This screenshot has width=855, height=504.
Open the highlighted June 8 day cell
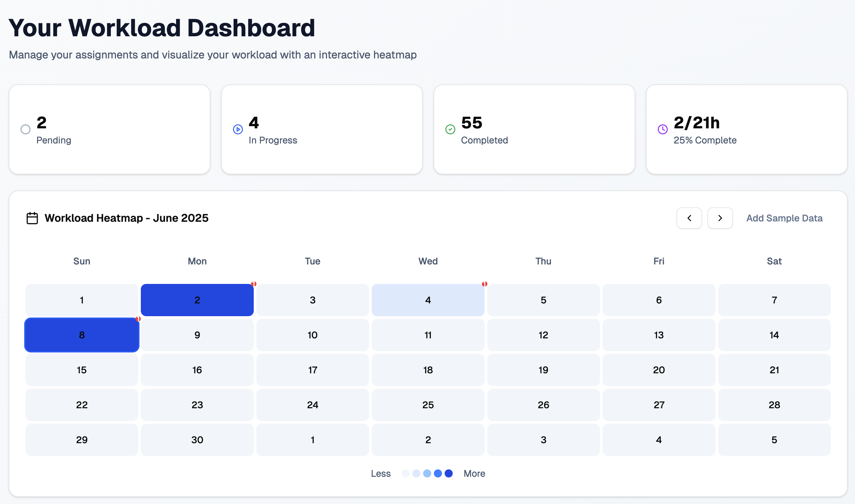[x=82, y=335]
